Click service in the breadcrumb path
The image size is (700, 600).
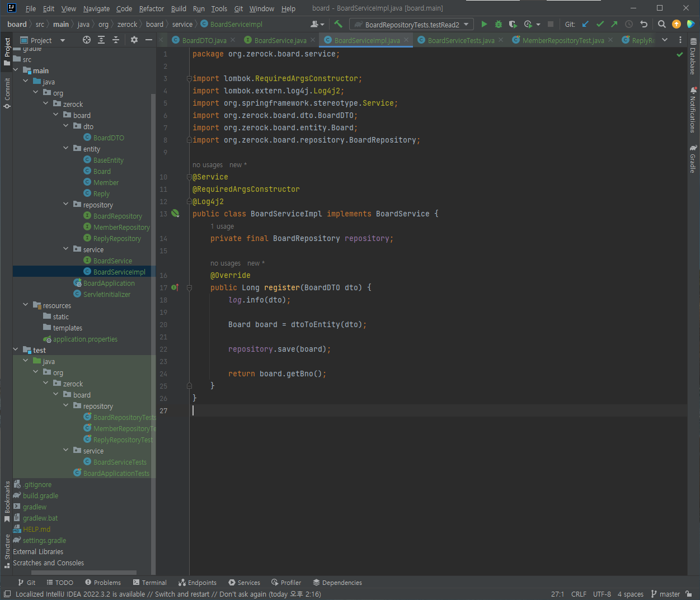click(x=182, y=24)
